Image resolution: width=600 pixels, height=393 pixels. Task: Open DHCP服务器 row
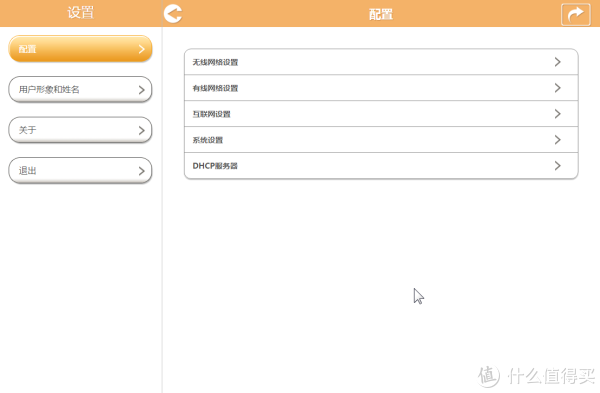tap(381, 166)
